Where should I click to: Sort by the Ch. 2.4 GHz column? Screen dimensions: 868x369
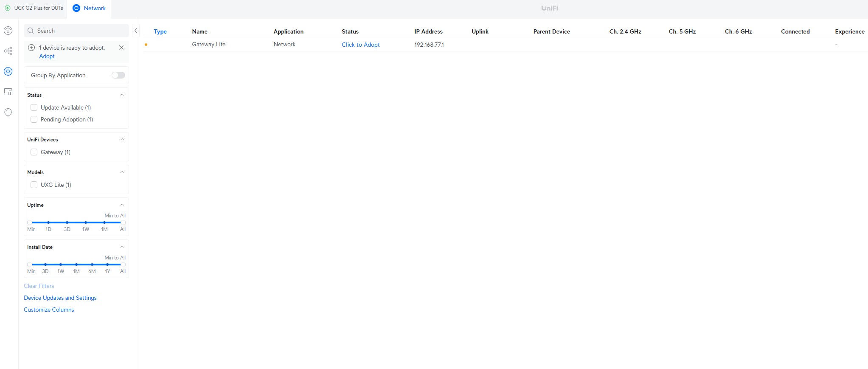click(625, 31)
